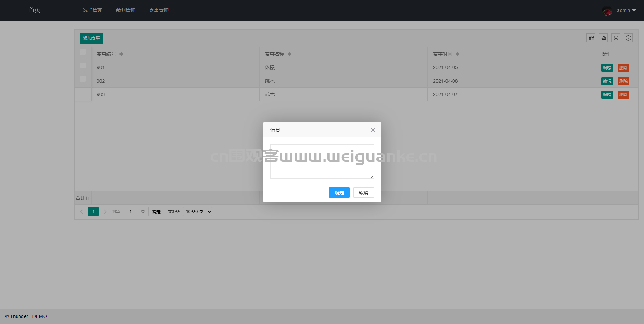Open the 首页 home link

(x=35, y=10)
